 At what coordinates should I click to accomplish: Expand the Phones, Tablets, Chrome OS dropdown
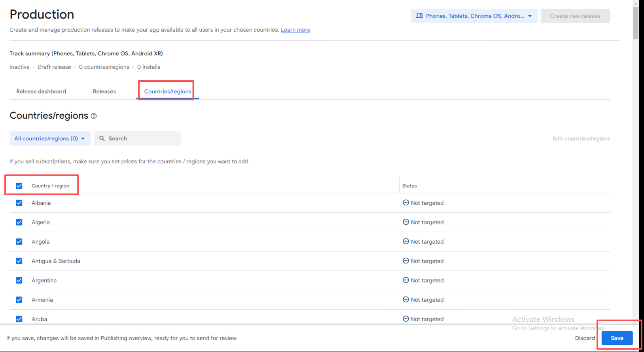tap(474, 16)
